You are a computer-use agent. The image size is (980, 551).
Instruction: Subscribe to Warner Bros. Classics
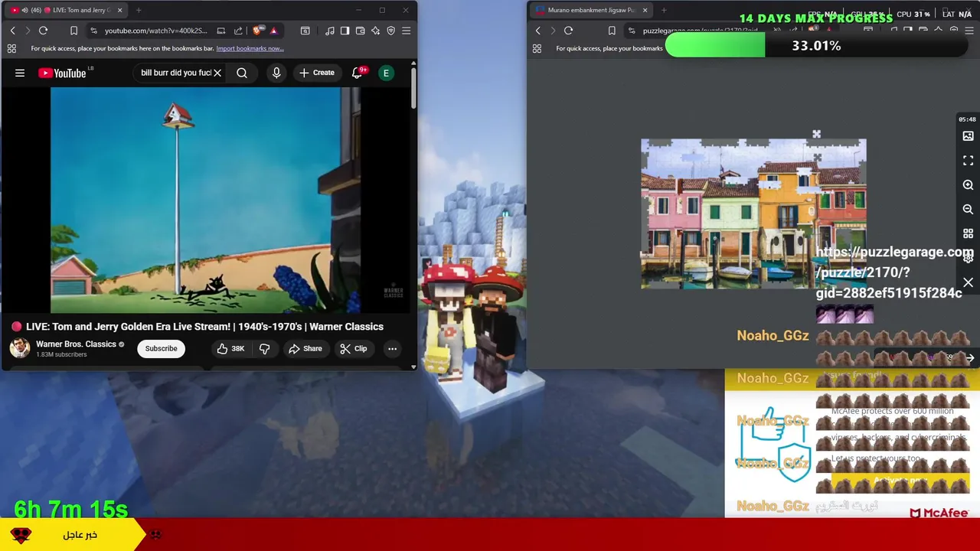[x=161, y=348]
